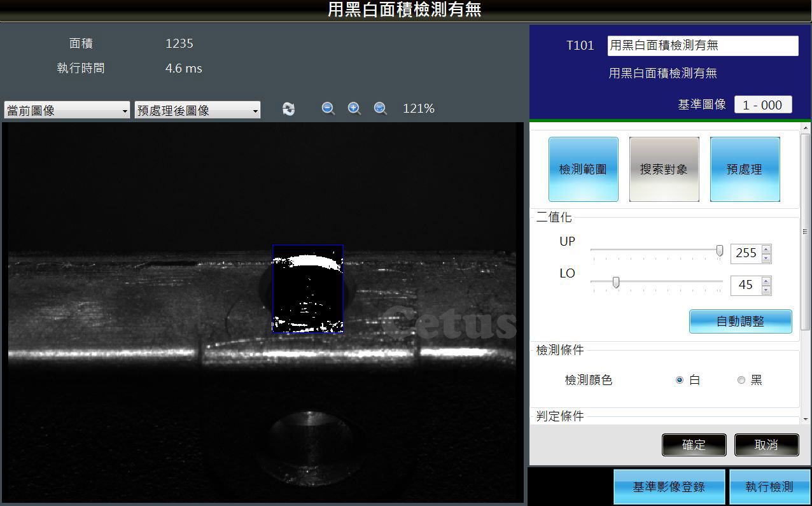Click the T101 tool ID label

pyautogui.click(x=580, y=46)
